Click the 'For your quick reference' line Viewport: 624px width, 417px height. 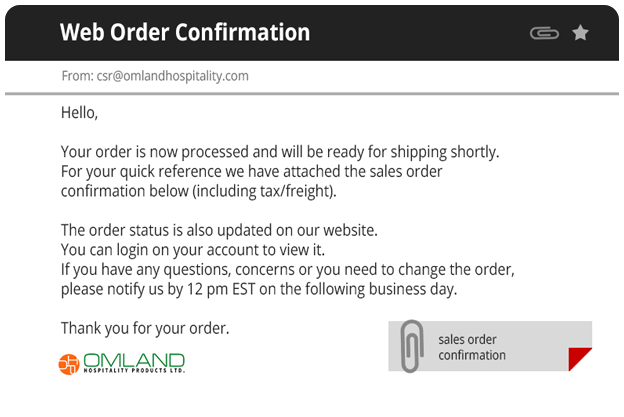tap(252, 171)
